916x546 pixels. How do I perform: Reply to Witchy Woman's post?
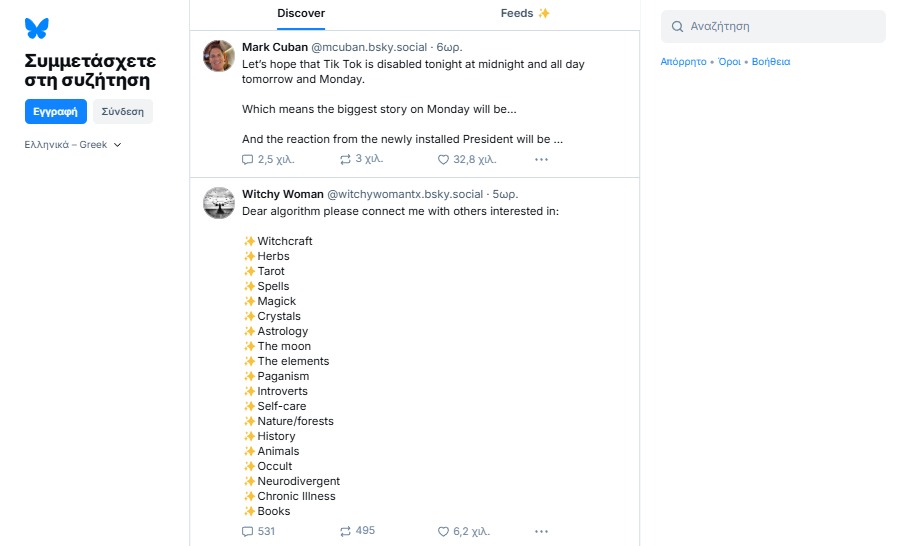248,531
